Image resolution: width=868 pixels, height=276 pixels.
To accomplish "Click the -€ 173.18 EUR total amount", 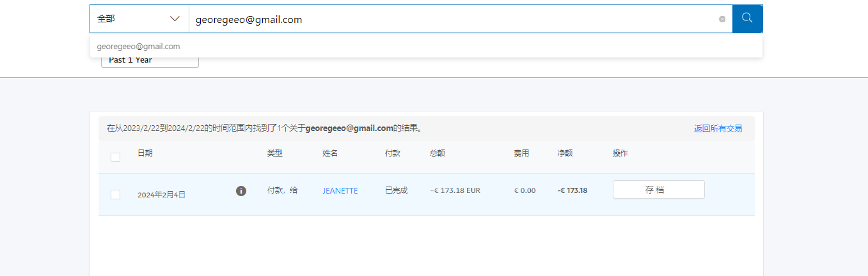I will pos(455,190).
